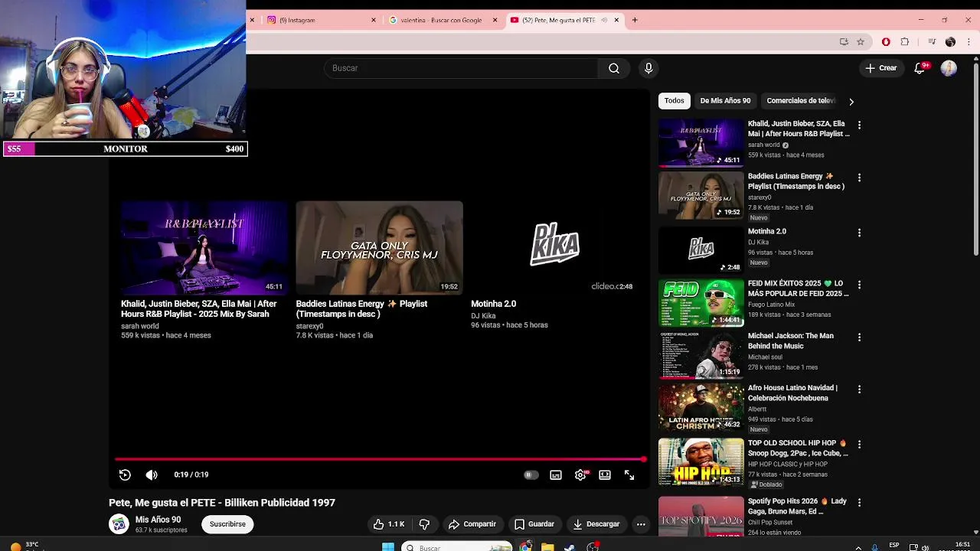Open options menu for the Afro House Latino Navidad video
The height and width of the screenshot is (551, 980).
pyautogui.click(x=859, y=390)
